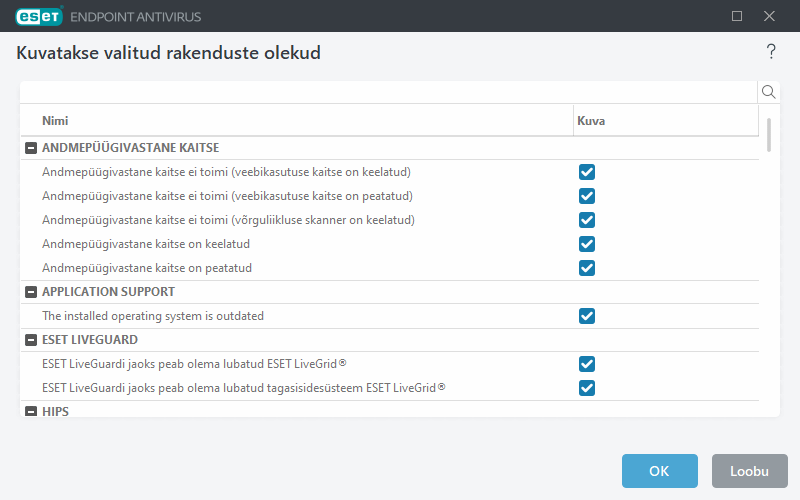
Task: Collapse the ANDMEPÜÜGIVASTANE KAITSE section
Action: pos(31,148)
